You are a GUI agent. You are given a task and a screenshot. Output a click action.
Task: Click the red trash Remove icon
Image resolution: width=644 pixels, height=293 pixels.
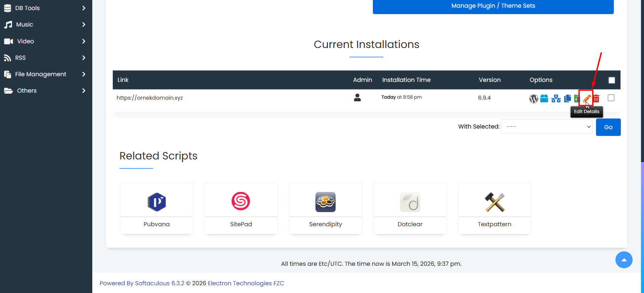(x=596, y=99)
